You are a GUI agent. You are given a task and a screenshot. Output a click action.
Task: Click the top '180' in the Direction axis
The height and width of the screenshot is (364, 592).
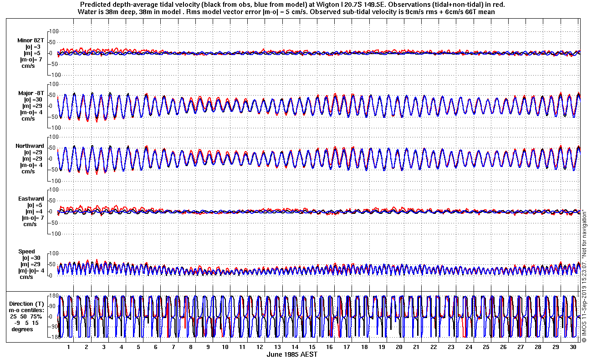click(53, 296)
